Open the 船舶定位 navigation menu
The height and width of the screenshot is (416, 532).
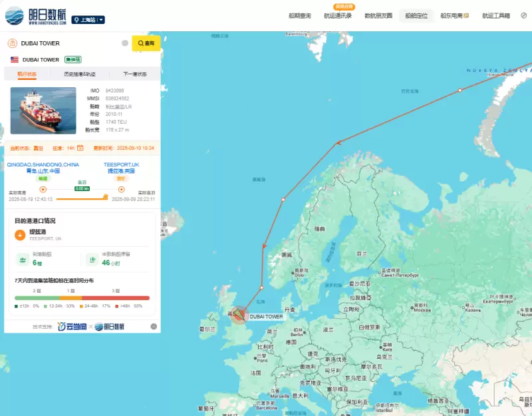pos(416,15)
